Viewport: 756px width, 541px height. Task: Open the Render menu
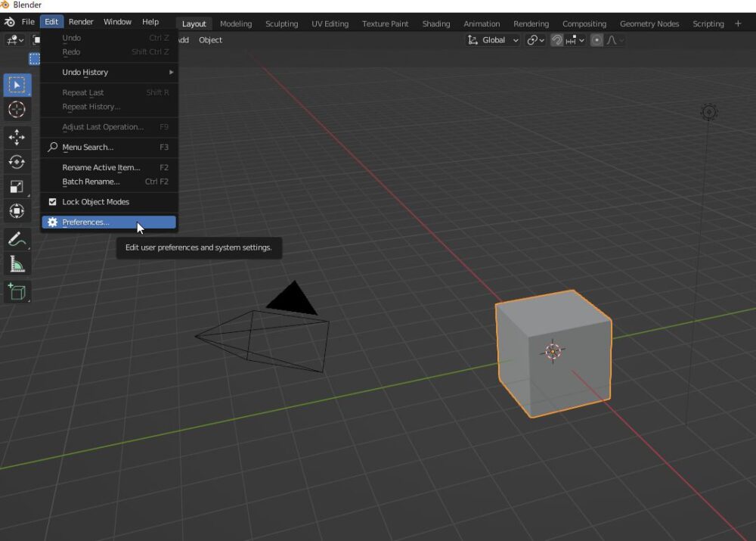(81, 22)
